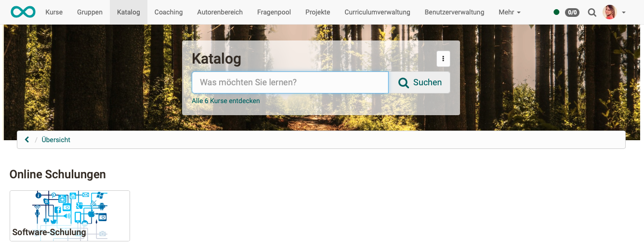Open the Projekte tab

tap(318, 12)
